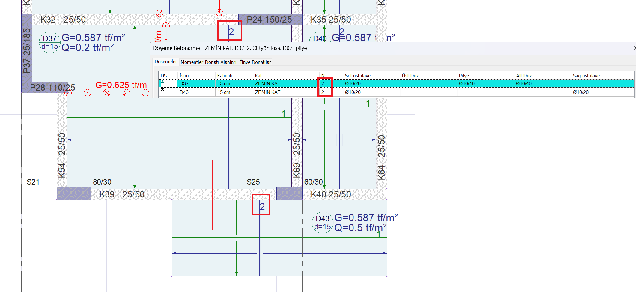The width and height of the screenshot is (644, 292).
Task: Select the K32 25/50 beam label
Action: (x=63, y=20)
